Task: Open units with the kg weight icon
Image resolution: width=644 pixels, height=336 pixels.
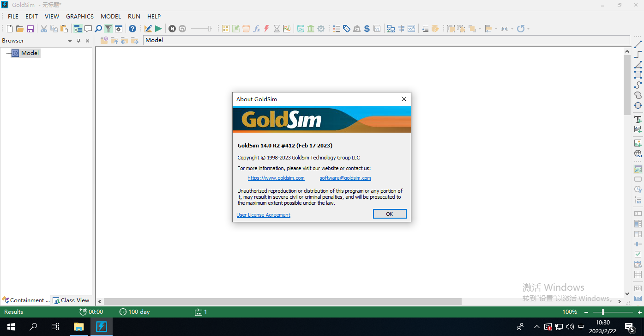Action: [x=357, y=29]
